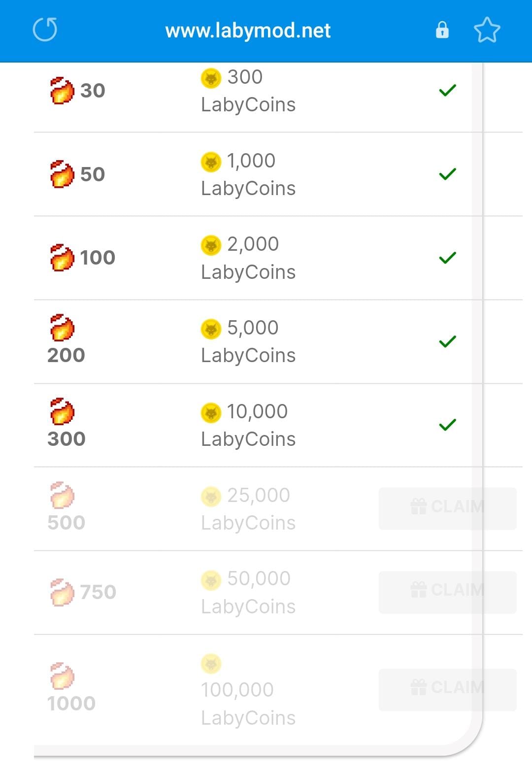Click the green checkmark for the 100 streak reward
The height and width of the screenshot is (771, 532).
coord(447,258)
